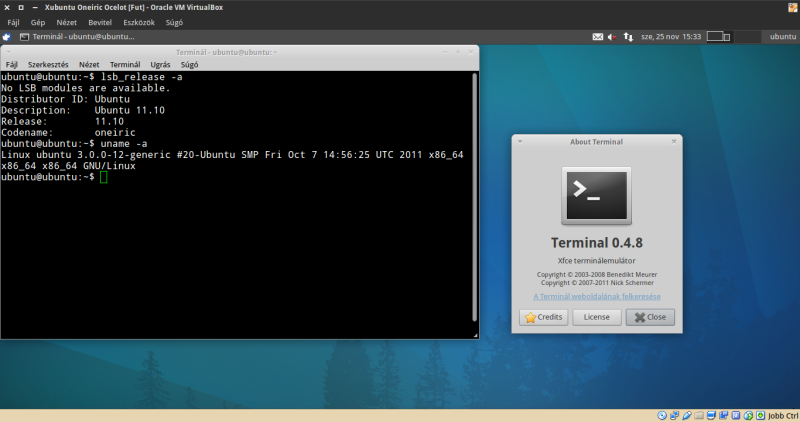The image size is (800, 422).
Task: Open the VirtualBox Eszközök menu
Action: point(139,22)
